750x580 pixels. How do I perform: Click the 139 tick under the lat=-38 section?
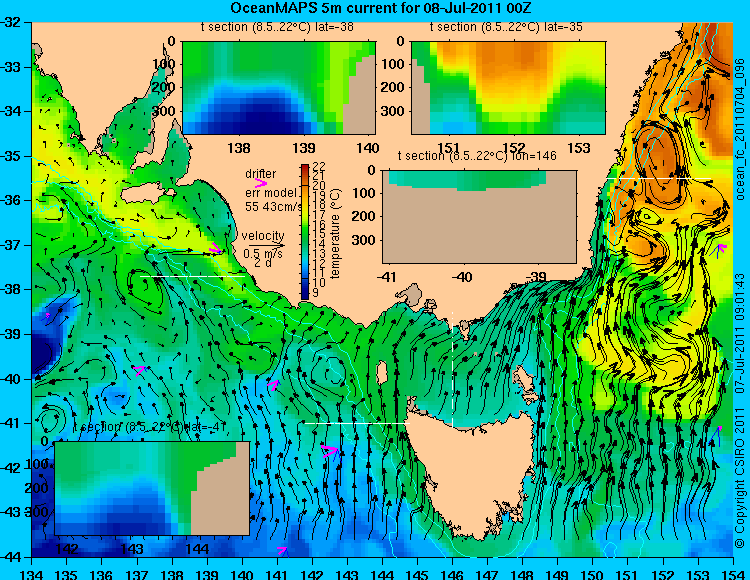[x=304, y=148]
